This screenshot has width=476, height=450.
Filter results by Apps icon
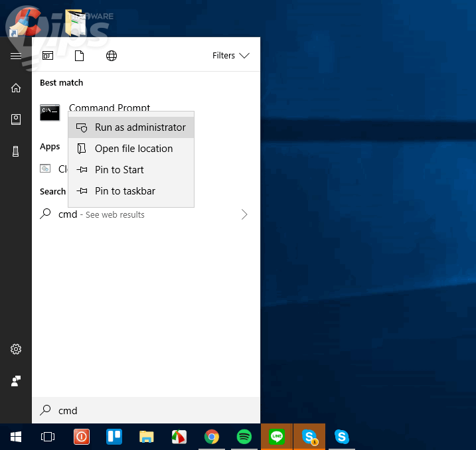48,56
